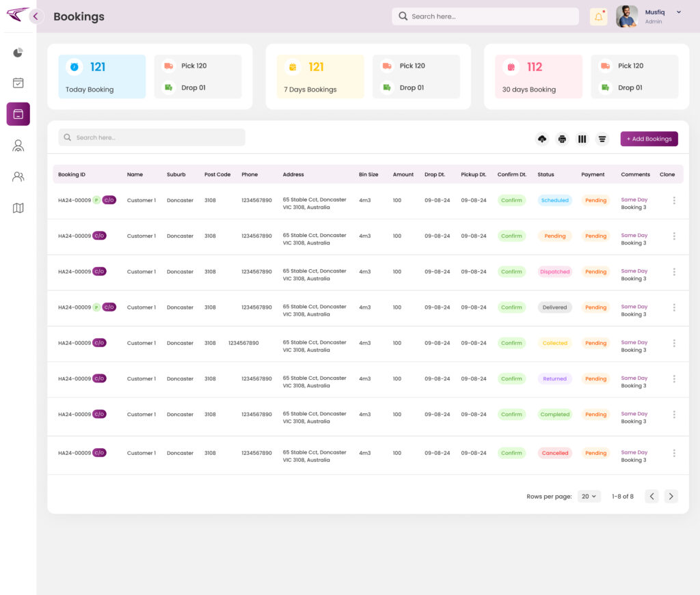
Task: Open the single-user customer sidebar item
Action: [18, 146]
